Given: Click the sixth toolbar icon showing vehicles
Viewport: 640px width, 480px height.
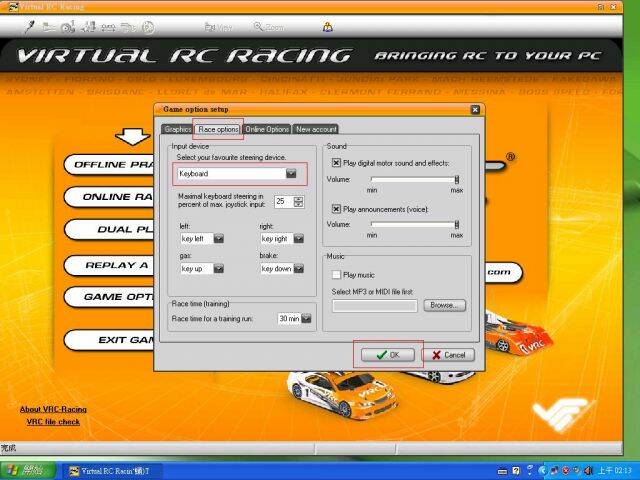Looking at the screenshot, I should coord(129,28).
